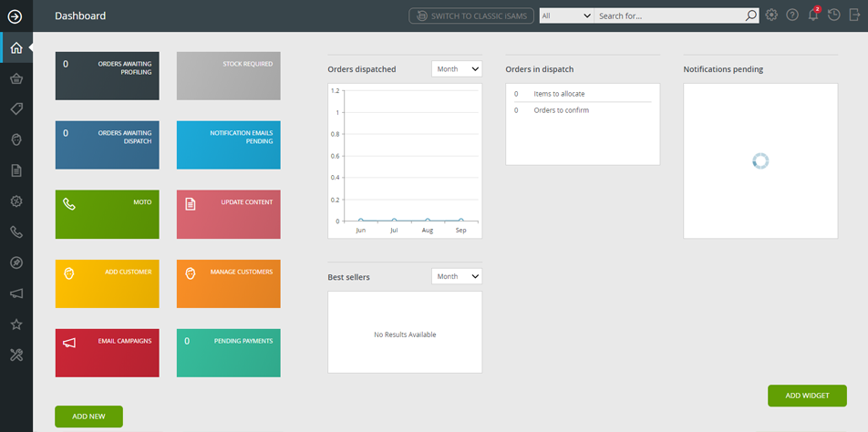The height and width of the screenshot is (432, 868).
Task: Open the notifications bell icon
Action: pos(813,15)
